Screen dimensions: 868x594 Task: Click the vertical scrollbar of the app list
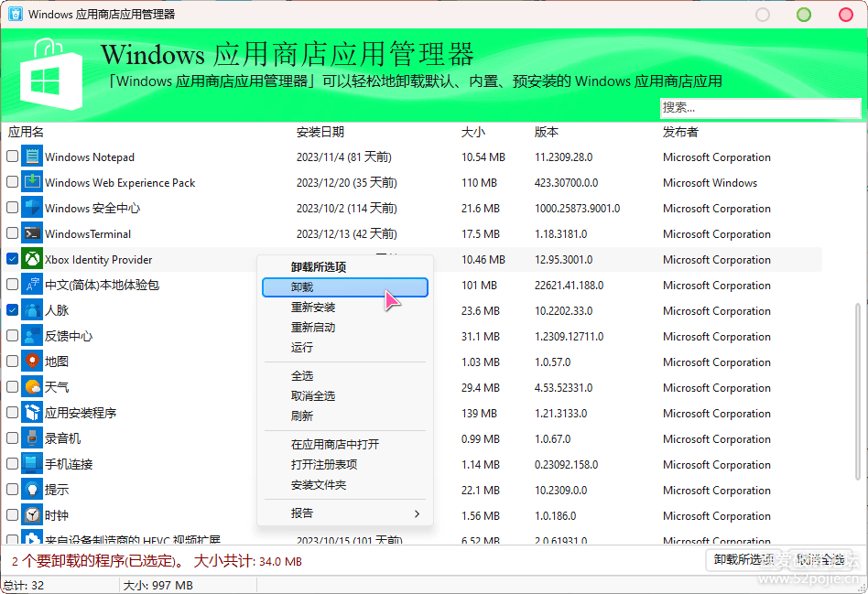[858, 391]
